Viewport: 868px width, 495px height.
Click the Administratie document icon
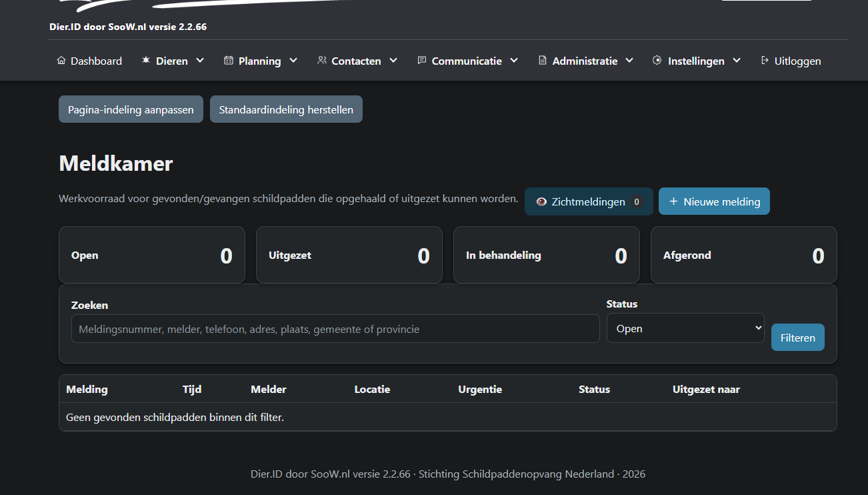point(543,61)
